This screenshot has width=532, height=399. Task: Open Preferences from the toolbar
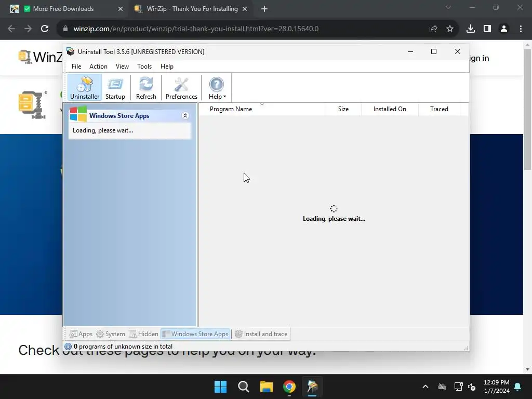pos(181,87)
